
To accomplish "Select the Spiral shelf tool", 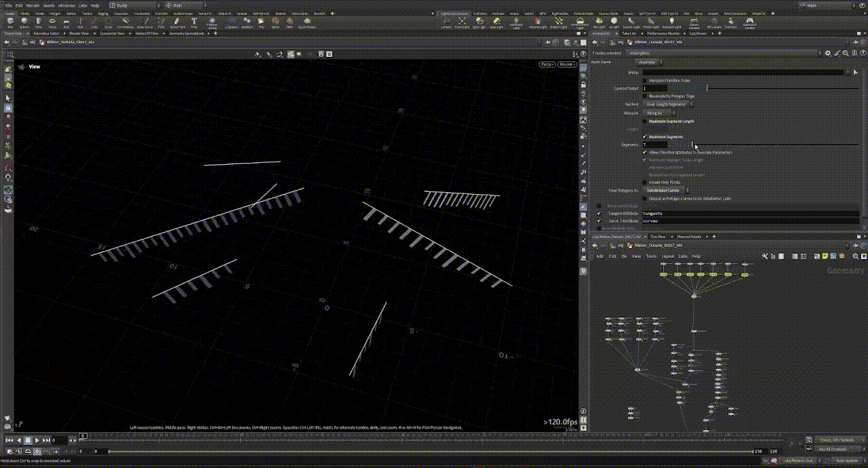I will [x=275, y=22].
